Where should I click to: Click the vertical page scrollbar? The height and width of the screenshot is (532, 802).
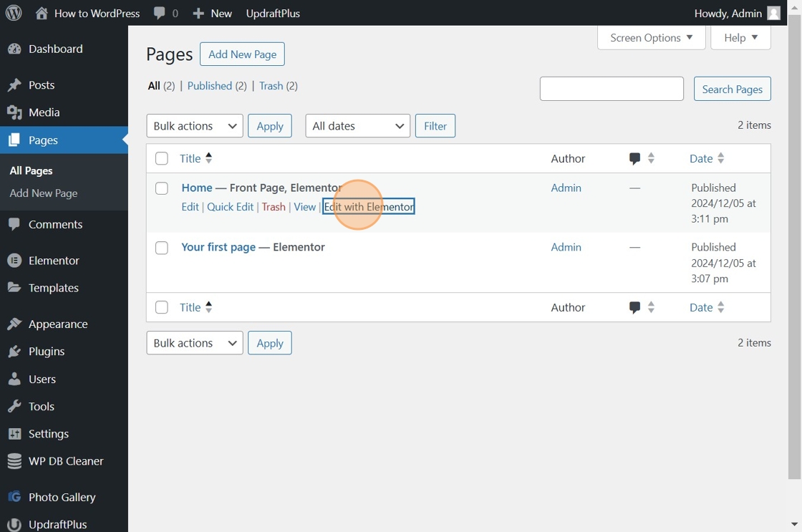(794, 247)
